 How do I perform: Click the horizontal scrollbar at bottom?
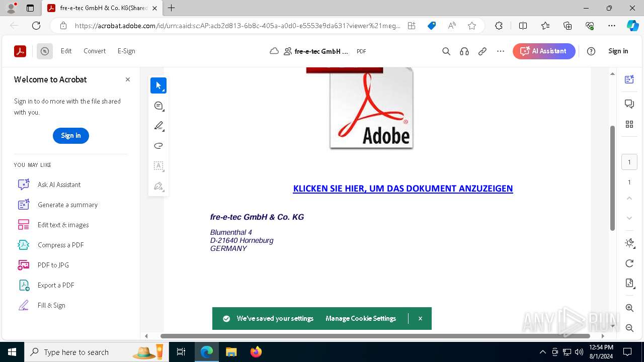(375, 336)
